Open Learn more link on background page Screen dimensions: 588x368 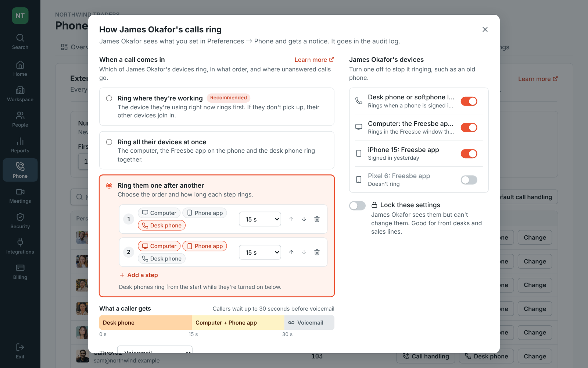[x=538, y=79]
